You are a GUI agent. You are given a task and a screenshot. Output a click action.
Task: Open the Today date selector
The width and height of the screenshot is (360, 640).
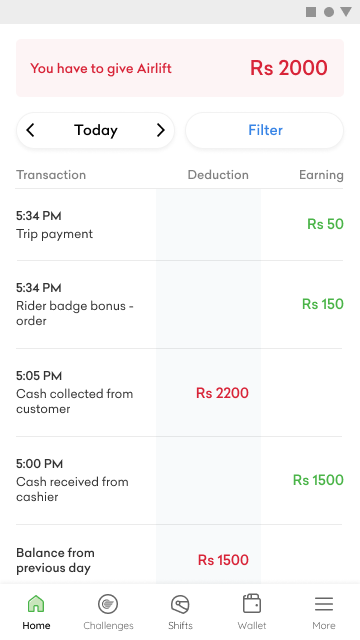tap(96, 130)
